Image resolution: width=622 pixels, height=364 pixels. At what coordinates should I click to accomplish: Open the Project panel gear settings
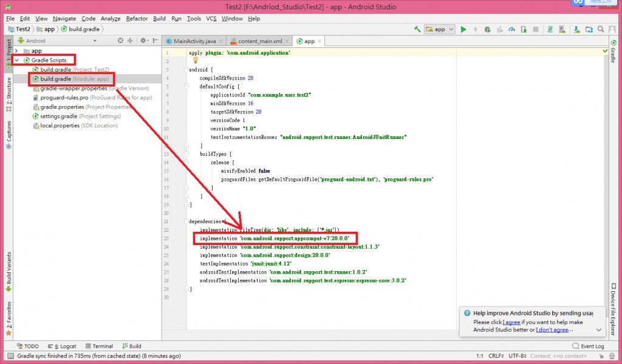(x=143, y=41)
